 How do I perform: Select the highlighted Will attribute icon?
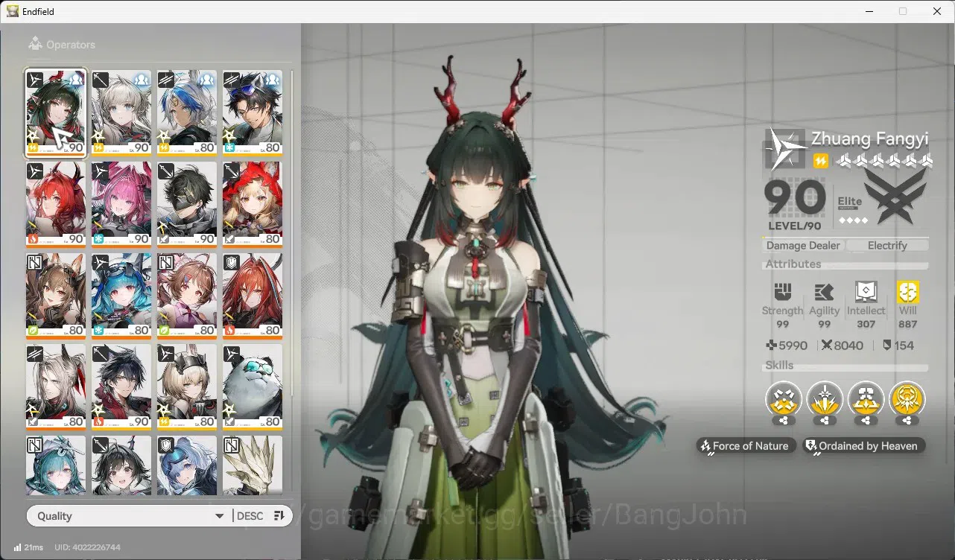point(908,291)
